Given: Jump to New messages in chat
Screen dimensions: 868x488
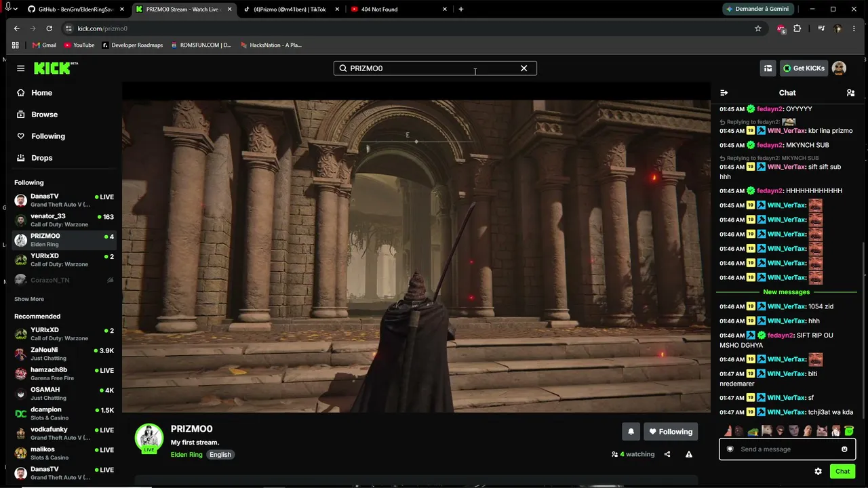Looking at the screenshot, I should 787,292.
